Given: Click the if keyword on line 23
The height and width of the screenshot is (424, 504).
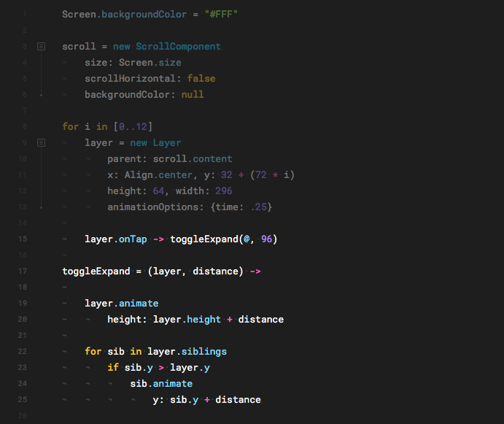Looking at the screenshot, I should coord(113,367).
